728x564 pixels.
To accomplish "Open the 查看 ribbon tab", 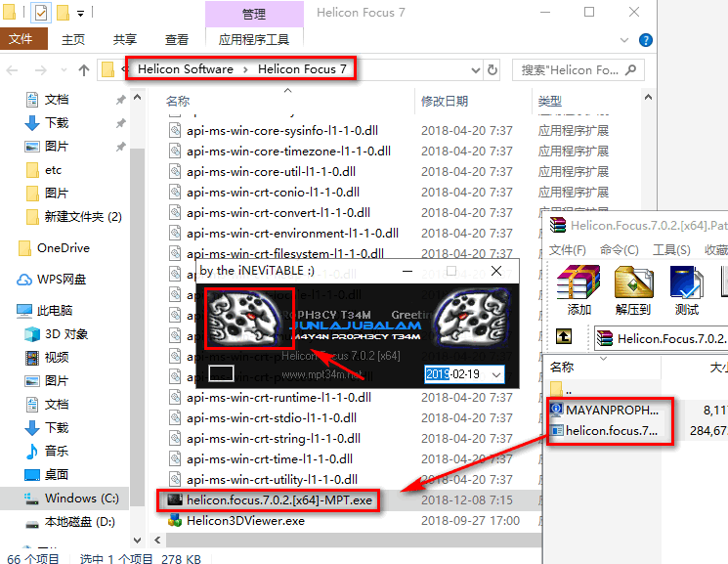I will pos(177,39).
